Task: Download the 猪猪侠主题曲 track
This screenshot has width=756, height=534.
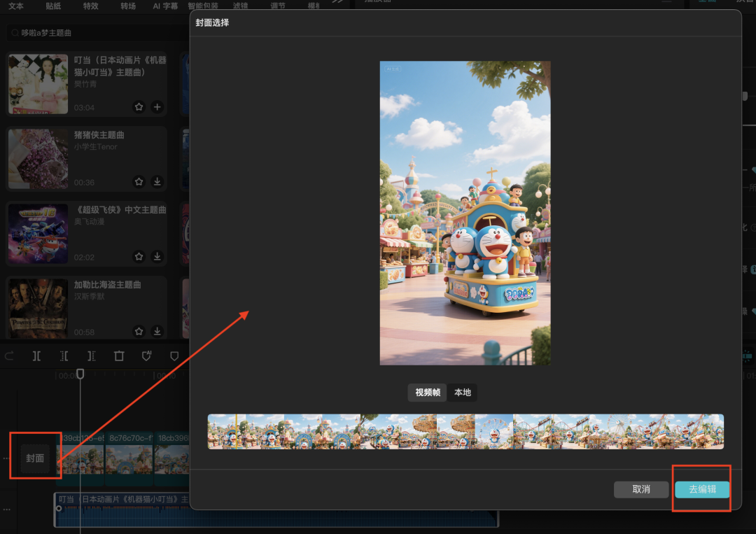Action: tap(157, 181)
